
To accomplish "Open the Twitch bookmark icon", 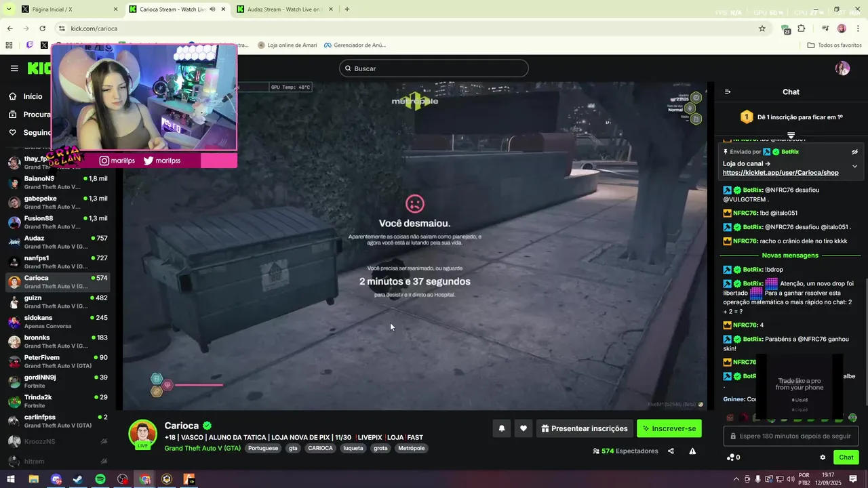I will (x=30, y=45).
